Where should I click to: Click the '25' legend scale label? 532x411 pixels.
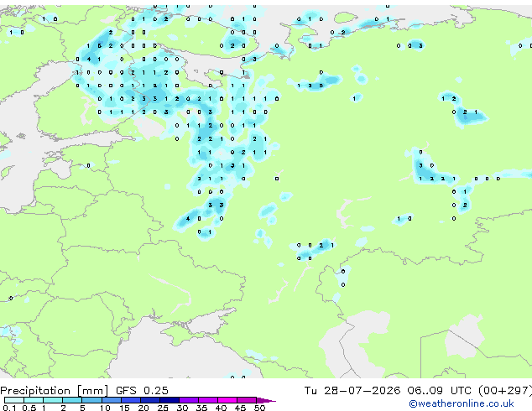(163, 408)
